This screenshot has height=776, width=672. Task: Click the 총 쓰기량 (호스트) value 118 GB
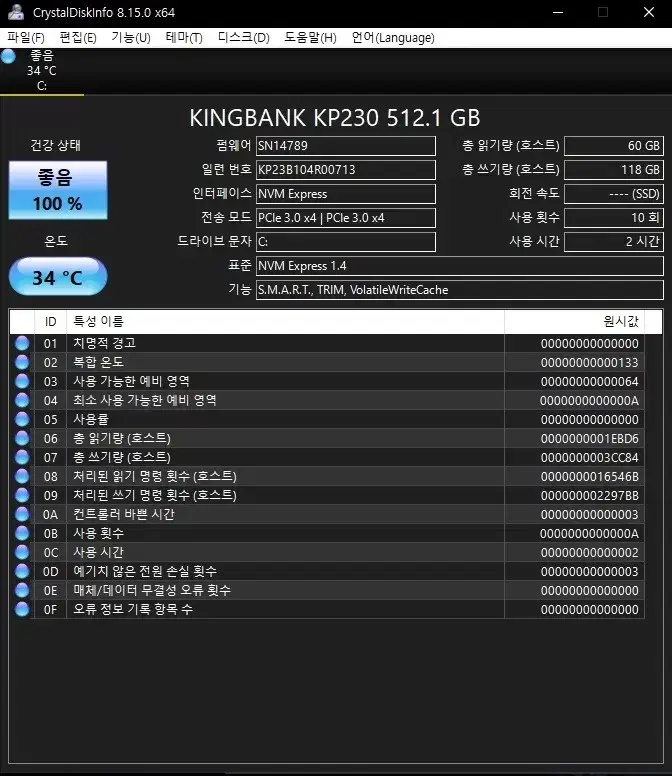coord(614,170)
